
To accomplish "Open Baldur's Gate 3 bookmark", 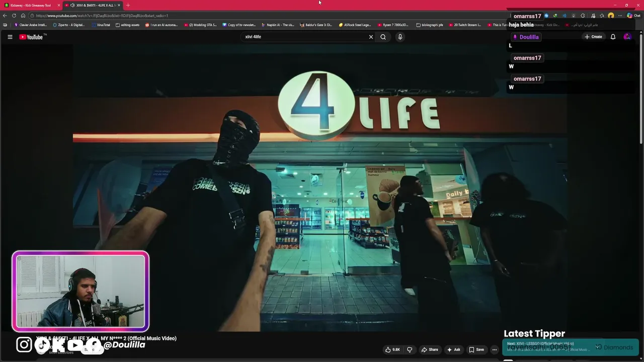I will (x=316, y=25).
